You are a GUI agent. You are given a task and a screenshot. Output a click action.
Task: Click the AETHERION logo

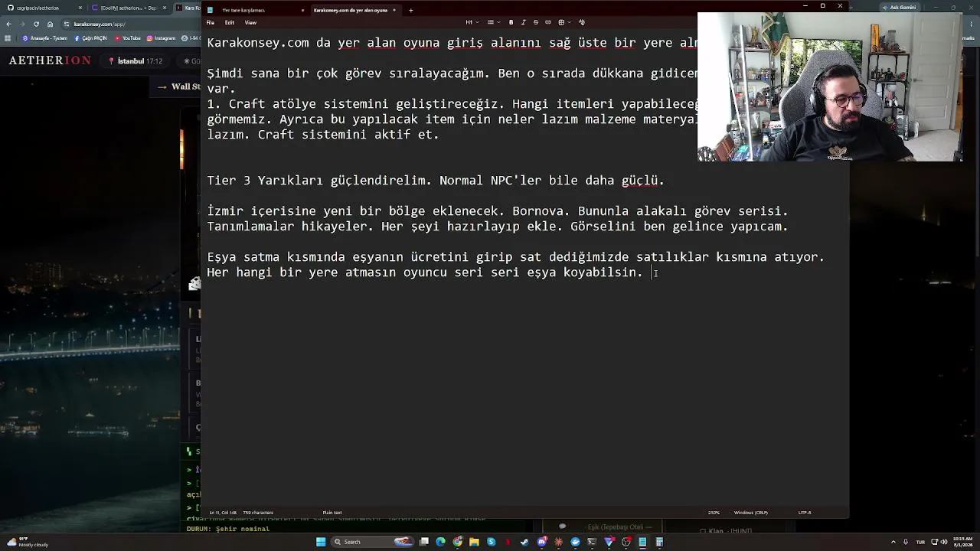coord(50,60)
